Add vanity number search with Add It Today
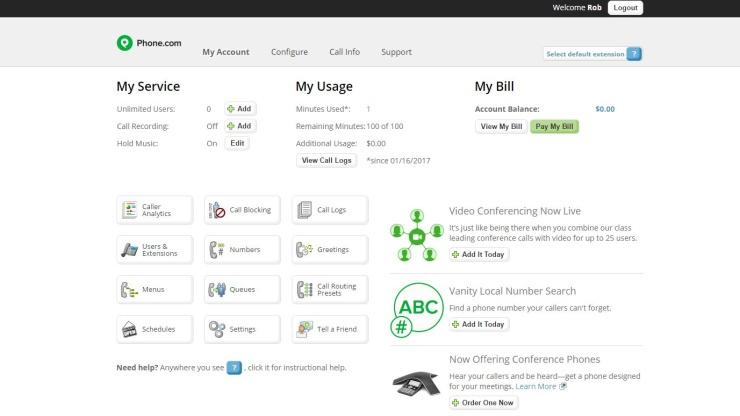 click(x=479, y=324)
